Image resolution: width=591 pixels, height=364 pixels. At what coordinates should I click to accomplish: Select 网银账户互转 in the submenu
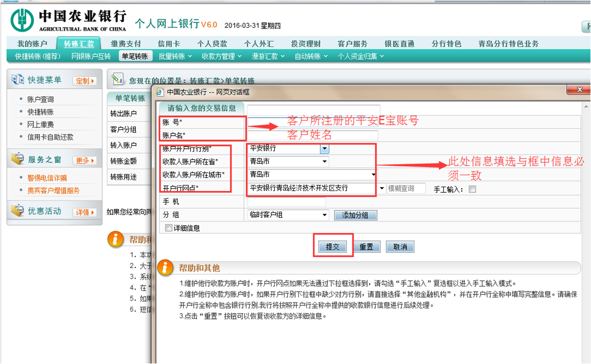(x=91, y=56)
